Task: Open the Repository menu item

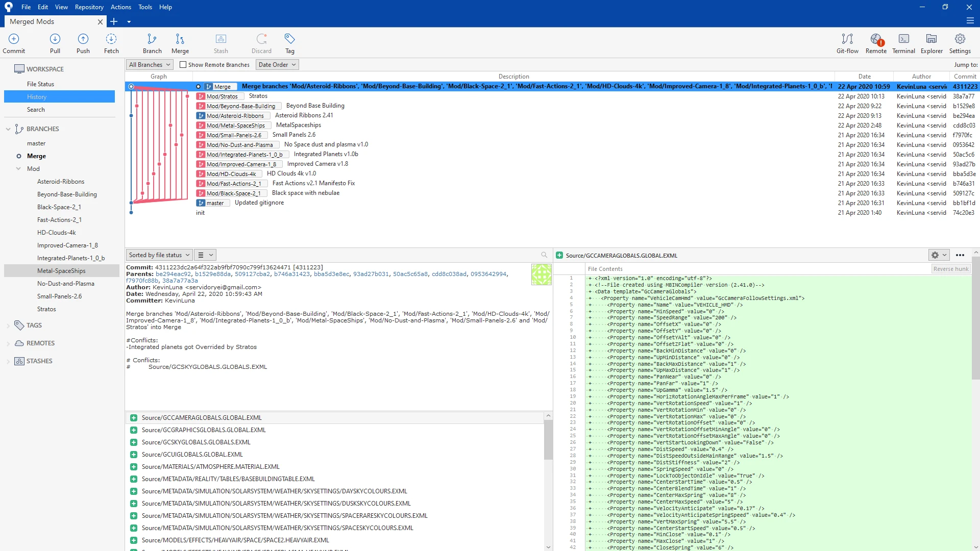Action: (x=89, y=7)
